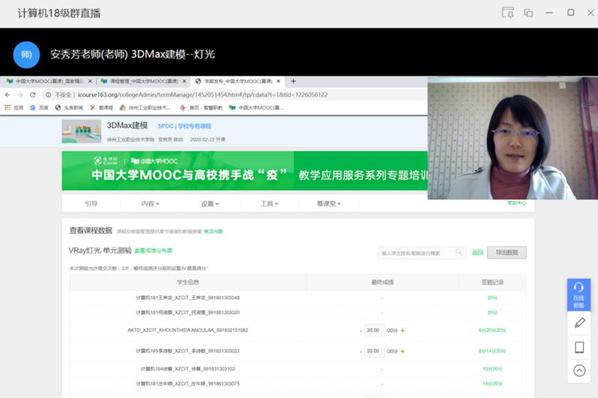Viewport: 598px width, 398px height.
Task: Select the 引导 menu item
Action: point(91,204)
